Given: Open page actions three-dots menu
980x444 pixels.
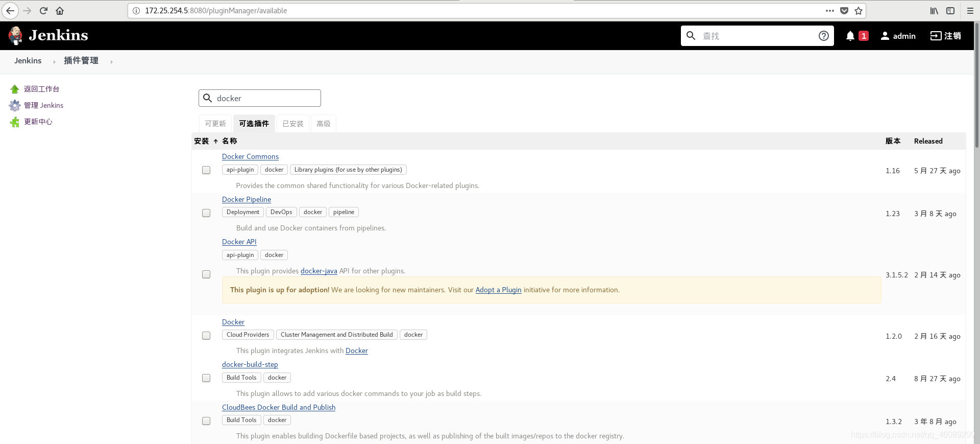Looking at the screenshot, I should click(830, 11).
